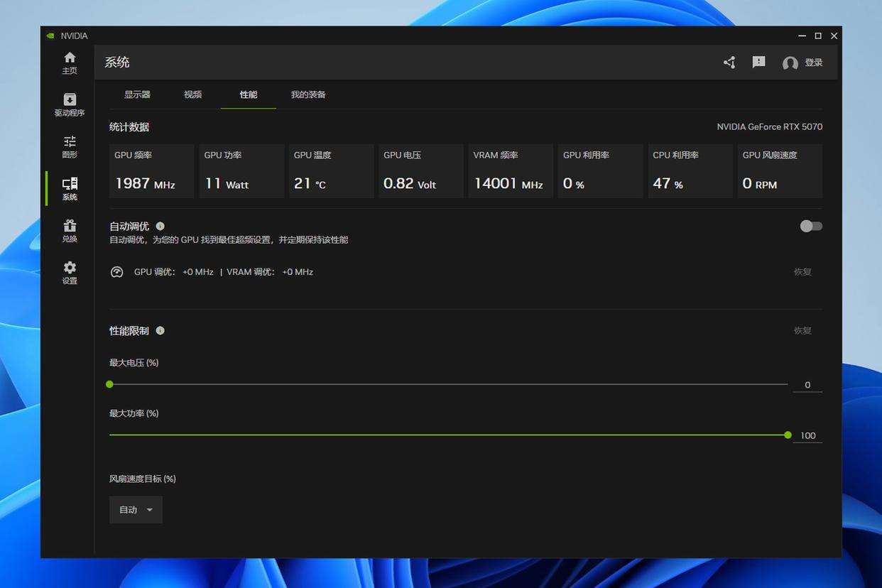
Task: Click the GPU 利用率 0 % card
Action: [x=601, y=171]
